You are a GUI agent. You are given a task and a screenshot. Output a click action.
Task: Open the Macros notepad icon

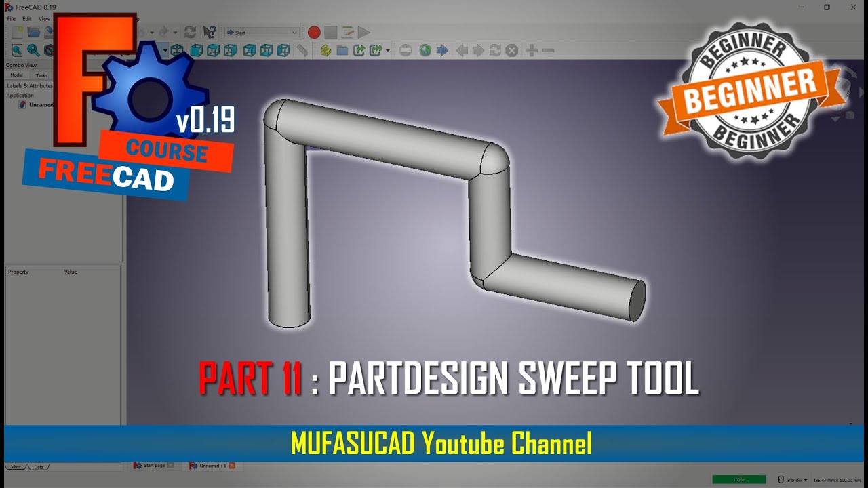(x=347, y=32)
